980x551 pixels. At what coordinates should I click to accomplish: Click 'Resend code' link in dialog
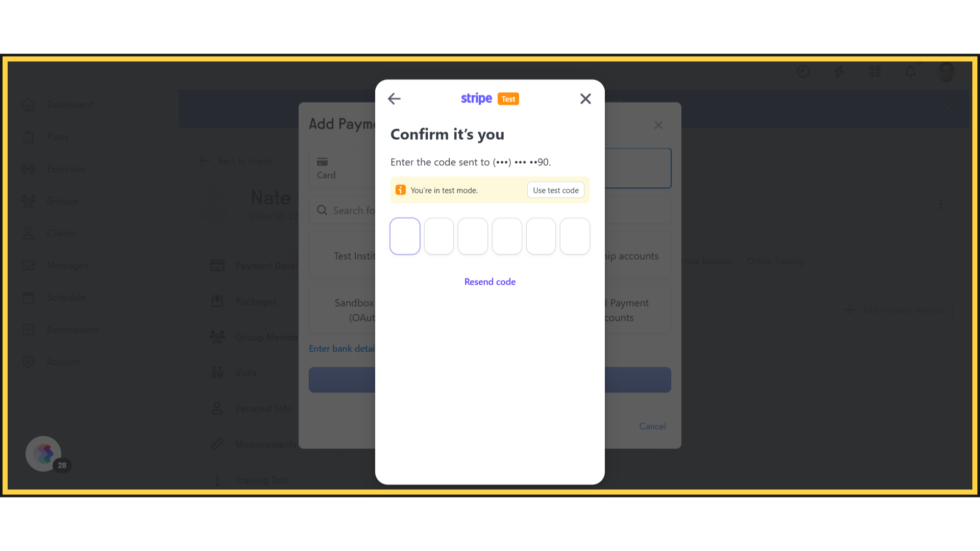[490, 281]
